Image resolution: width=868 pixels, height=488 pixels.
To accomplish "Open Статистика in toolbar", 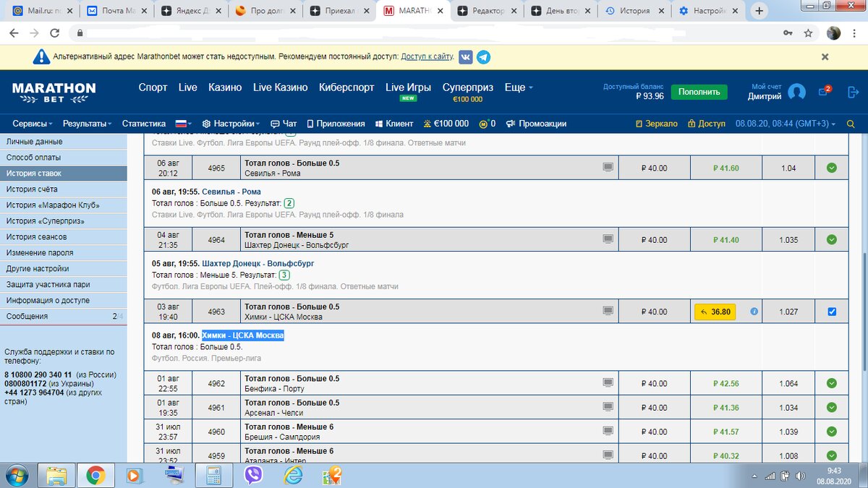I will point(144,124).
